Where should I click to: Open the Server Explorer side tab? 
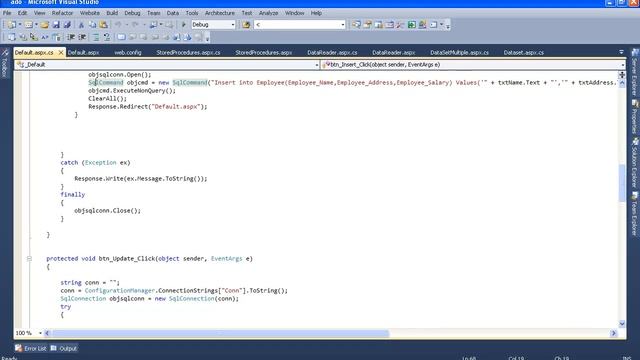tap(635, 73)
